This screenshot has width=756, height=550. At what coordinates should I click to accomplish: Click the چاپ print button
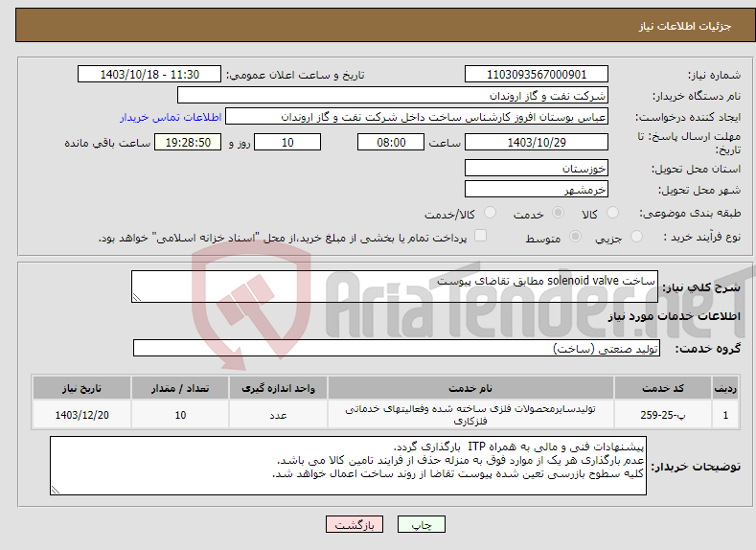coord(422,524)
